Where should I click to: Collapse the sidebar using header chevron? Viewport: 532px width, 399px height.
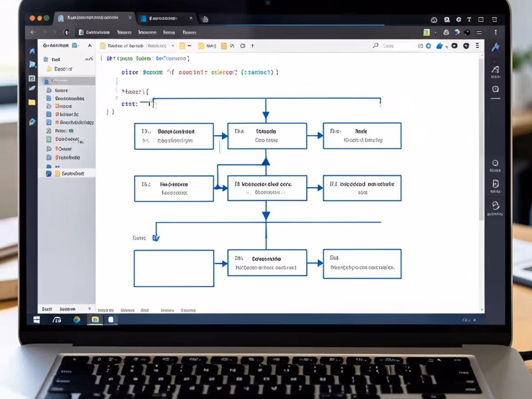[90, 45]
